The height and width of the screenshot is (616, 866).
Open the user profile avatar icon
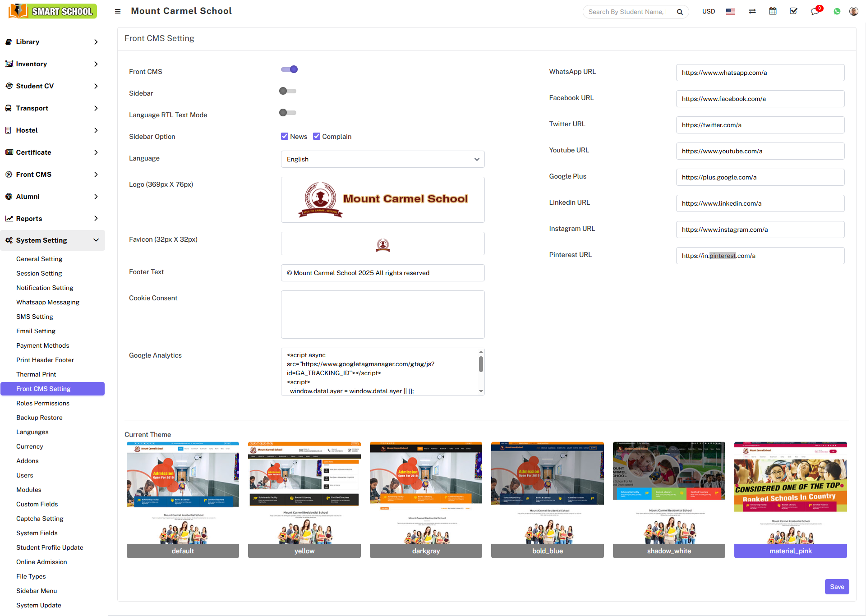[853, 11]
